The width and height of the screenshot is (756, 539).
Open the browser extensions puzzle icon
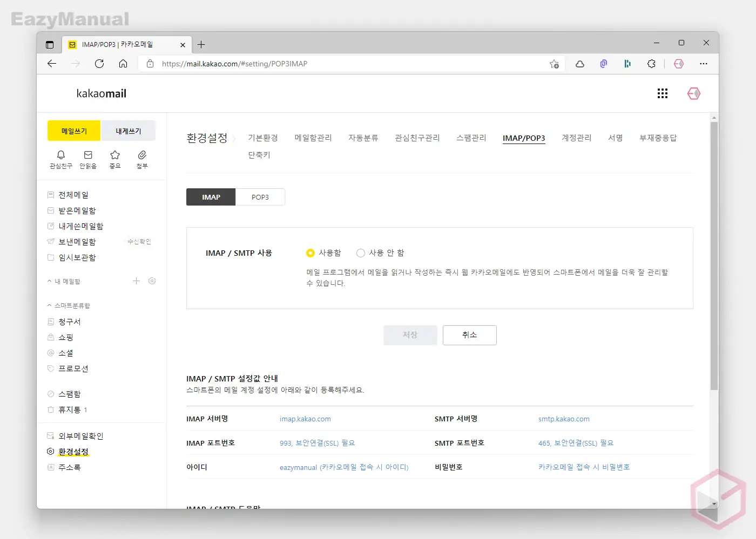(651, 64)
